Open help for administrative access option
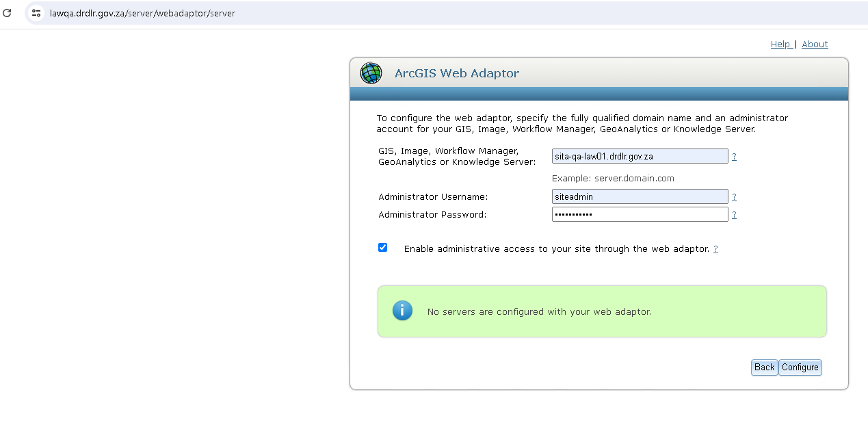The width and height of the screenshot is (868, 425). (715, 249)
